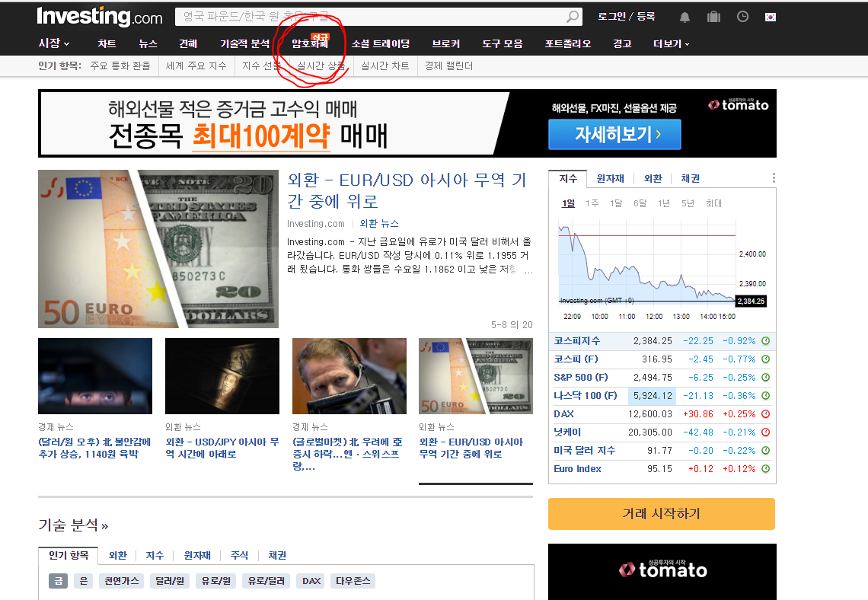Screen dimensions: 868x600
Task: Open 경제 캘린더 quick link
Action: [449, 66]
